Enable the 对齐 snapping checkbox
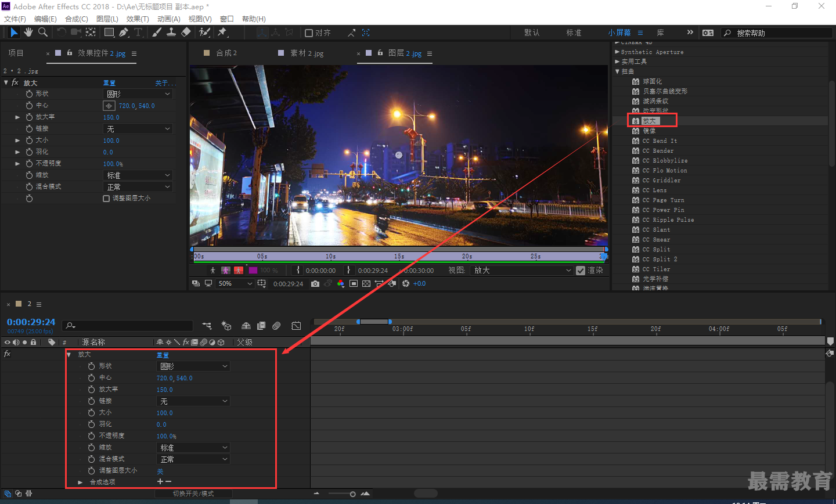The width and height of the screenshot is (836, 504). pyautogui.click(x=309, y=33)
